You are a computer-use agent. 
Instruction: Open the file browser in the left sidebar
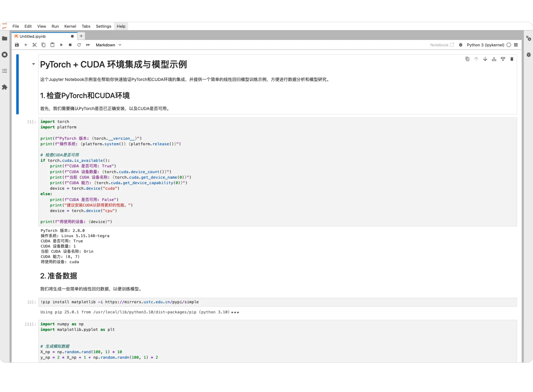pyautogui.click(x=5, y=38)
